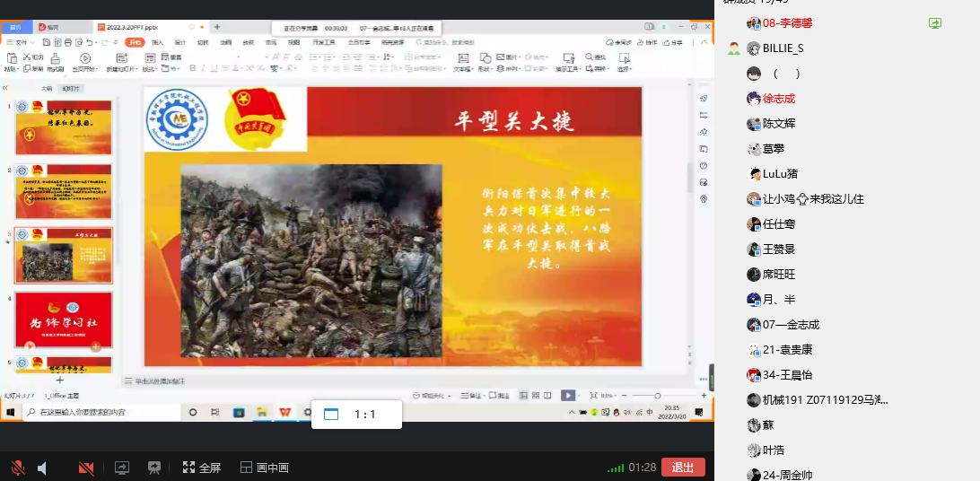Open Windows Start menu
Viewport: 980px width, 481px height.
point(11,412)
